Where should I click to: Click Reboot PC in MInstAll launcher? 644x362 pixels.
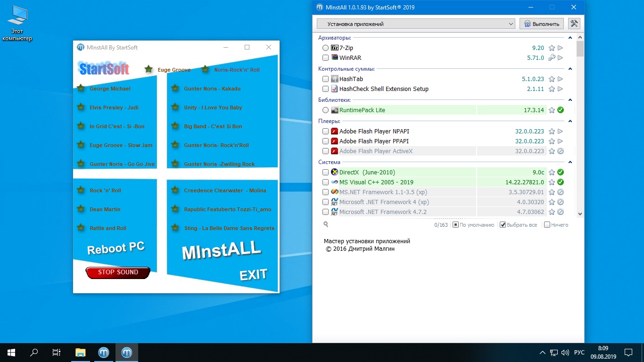coord(116,248)
